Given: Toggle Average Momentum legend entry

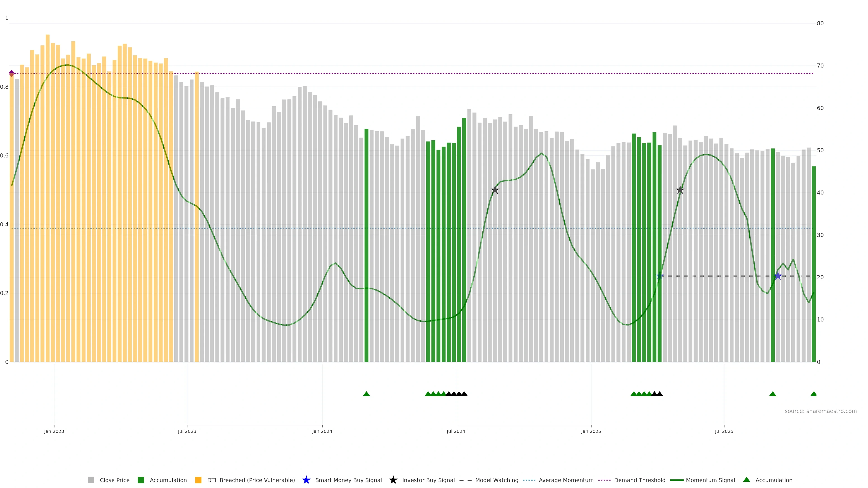Looking at the screenshot, I should pos(566,480).
